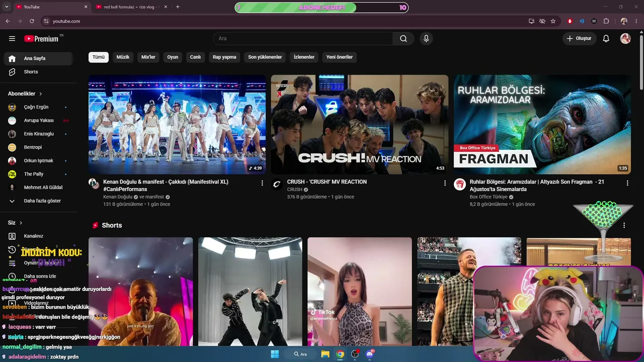Open options for the Ruhlar Bölgesi trailer

pos(627,184)
